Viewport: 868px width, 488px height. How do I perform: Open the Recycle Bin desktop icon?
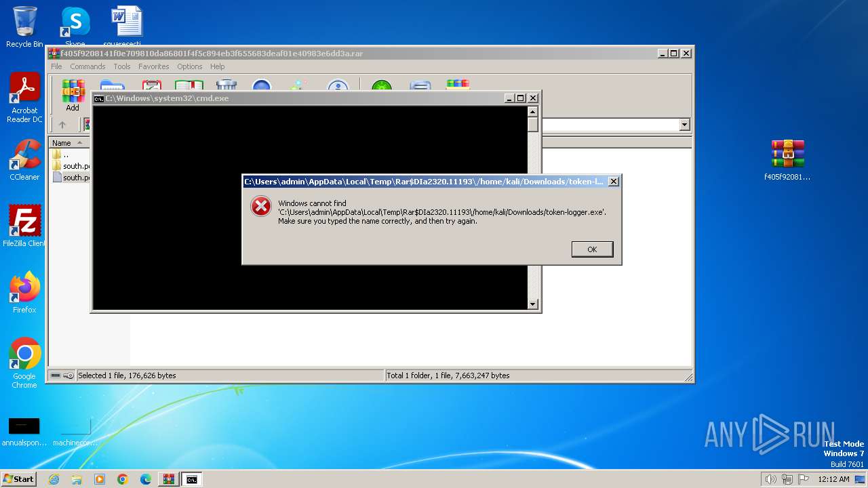[24, 27]
